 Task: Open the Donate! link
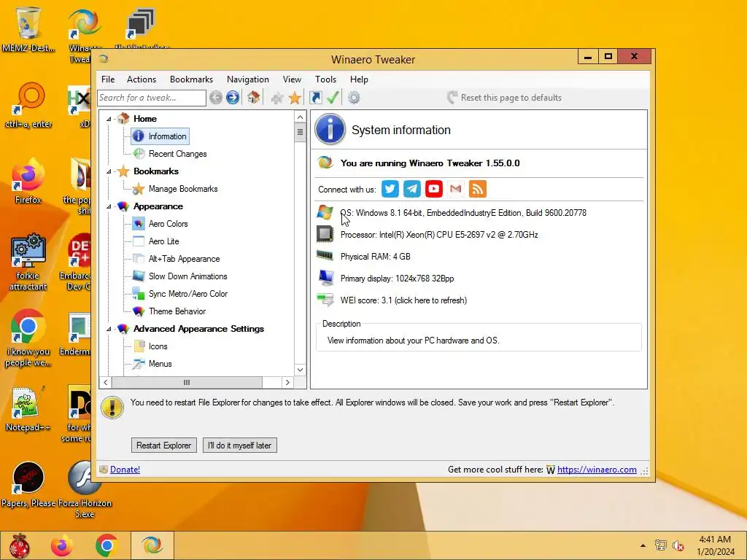[125, 470]
